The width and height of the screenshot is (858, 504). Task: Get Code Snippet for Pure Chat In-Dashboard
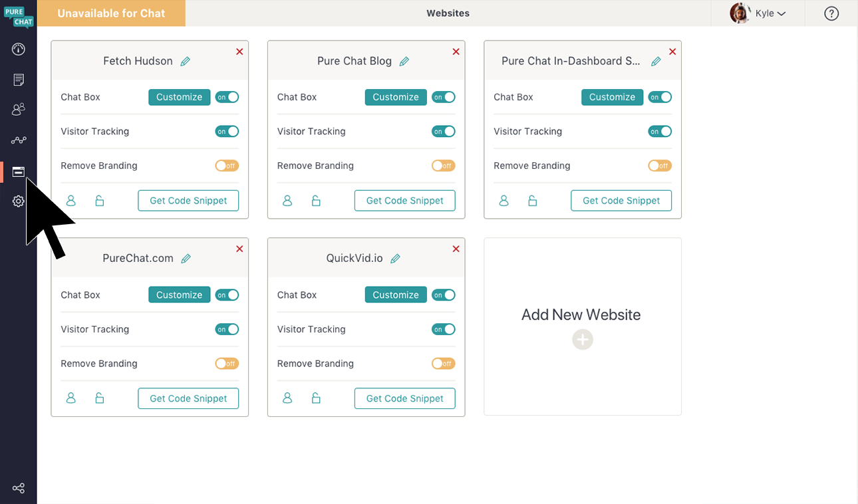point(621,200)
